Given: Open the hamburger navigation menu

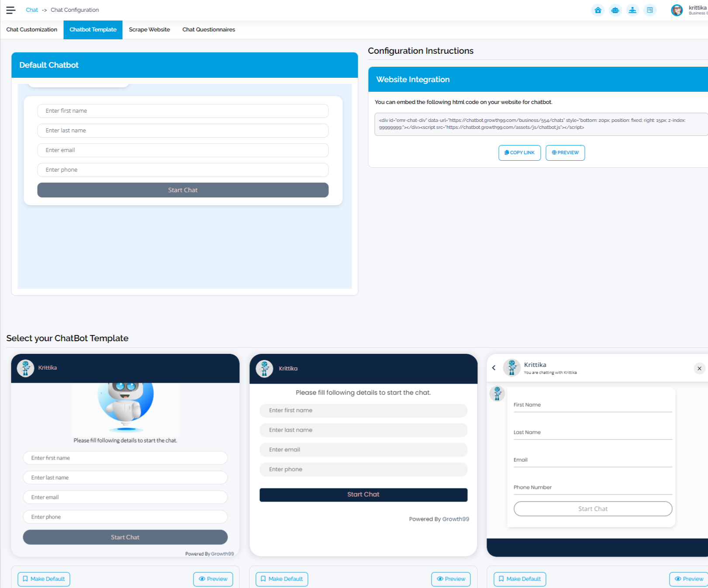Looking at the screenshot, I should click(11, 10).
